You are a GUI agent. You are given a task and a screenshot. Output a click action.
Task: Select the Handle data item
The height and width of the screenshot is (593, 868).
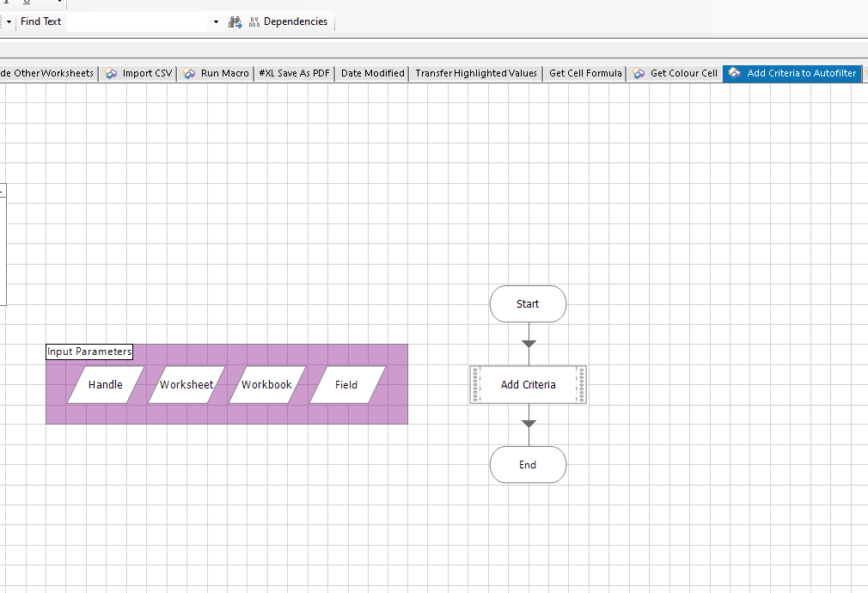[105, 385]
